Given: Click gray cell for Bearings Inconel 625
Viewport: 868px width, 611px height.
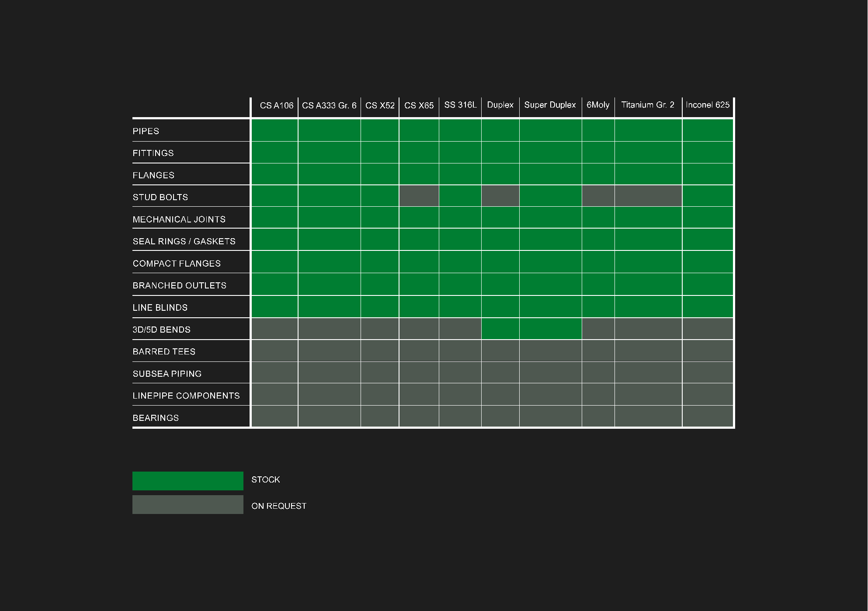Looking at the screenshot, I should pyautogui.click(x=707, y=416).
